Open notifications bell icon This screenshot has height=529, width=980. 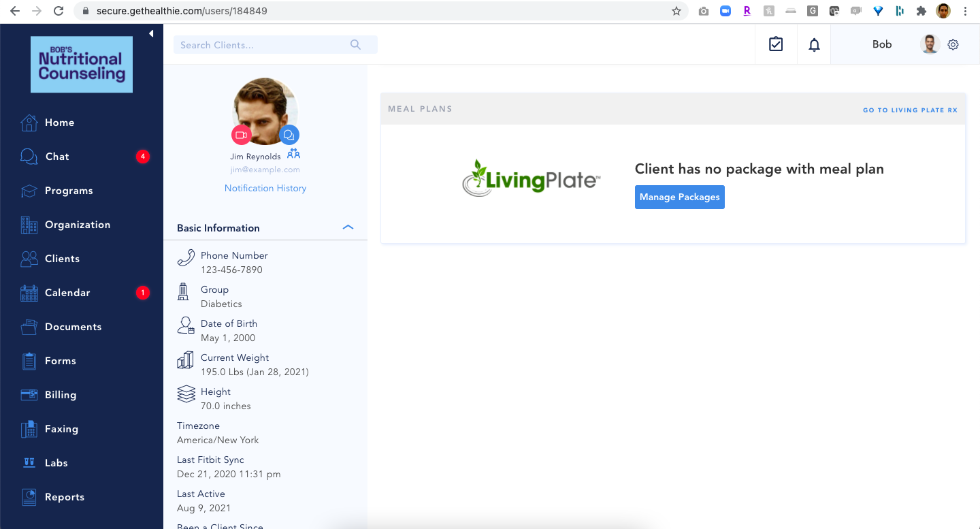pyautogui.click(x=814, y=45)
